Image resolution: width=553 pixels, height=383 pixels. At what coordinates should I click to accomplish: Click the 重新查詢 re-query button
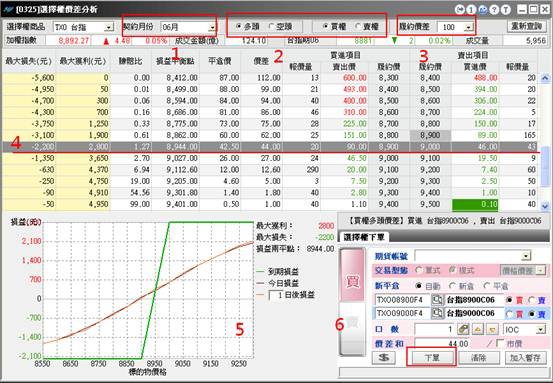point(526,26)
